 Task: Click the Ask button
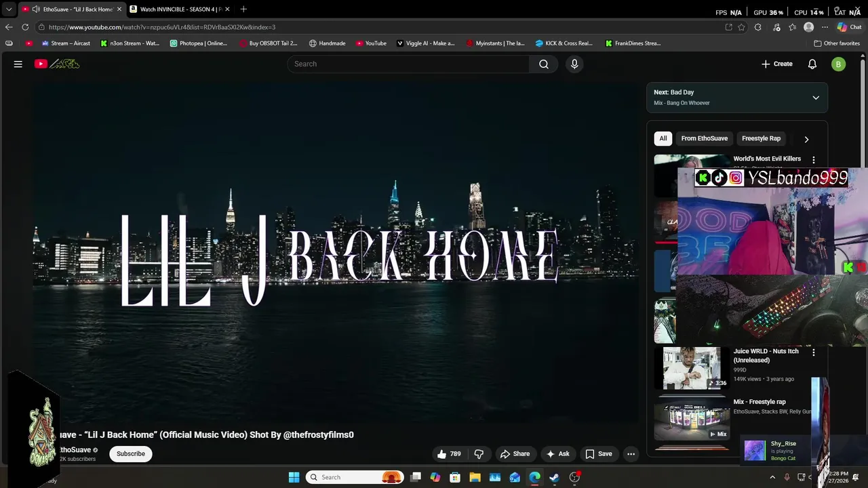(558, 454)
